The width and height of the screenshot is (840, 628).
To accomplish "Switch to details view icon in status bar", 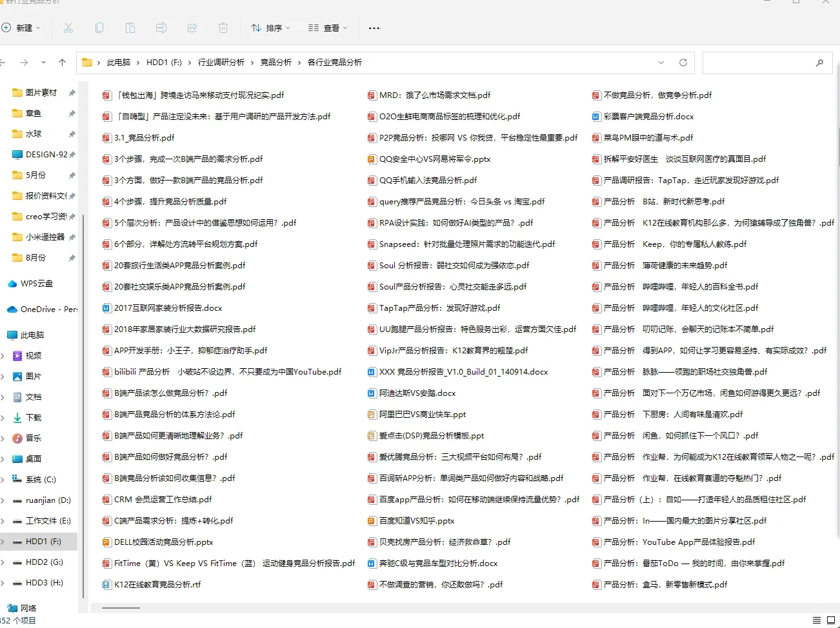I will tap(816, 620).
